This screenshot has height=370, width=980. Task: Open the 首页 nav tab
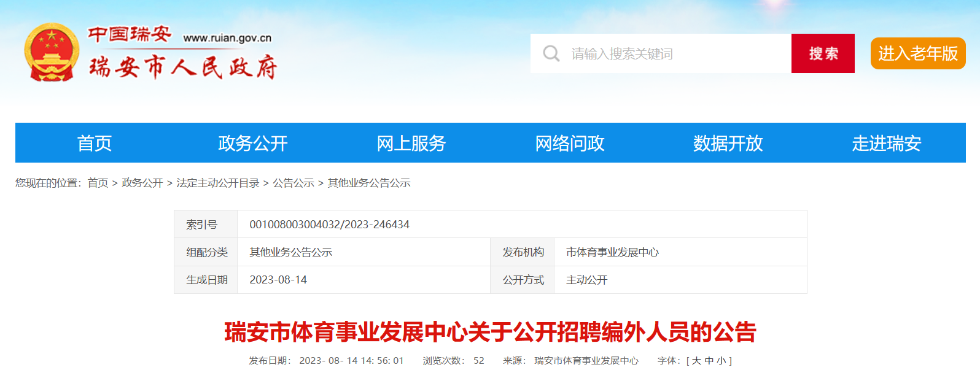pos(95,143)
